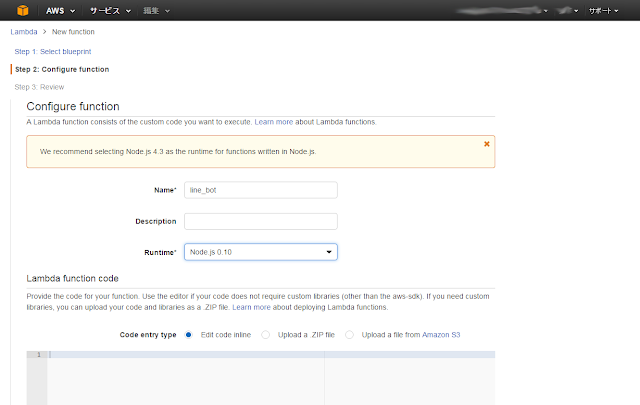
Task: Click the New function breadcrumb text
Action: point(73,32)
